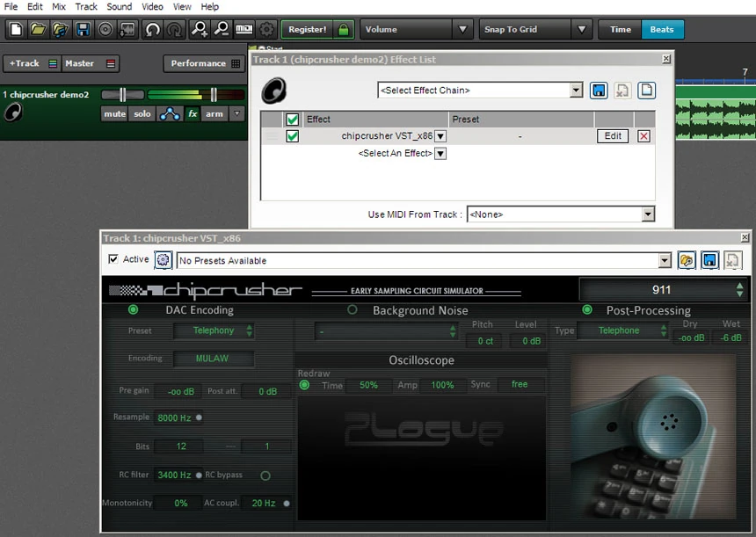This screenshot has height=537, width=756.
Task: Click the save preset floppy icon in plugin window
Action: coord(709,260)
